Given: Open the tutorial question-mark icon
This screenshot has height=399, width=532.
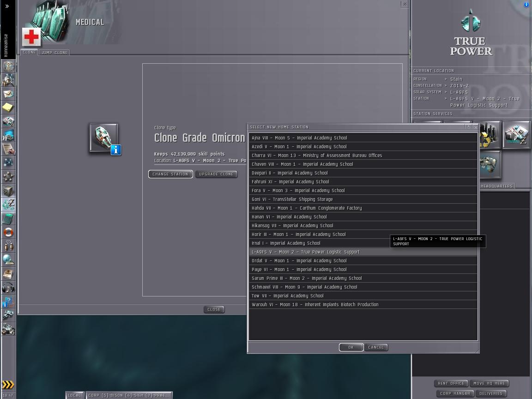Looking at the screenshot, I should pyautogui.click(x=8, y=302).
